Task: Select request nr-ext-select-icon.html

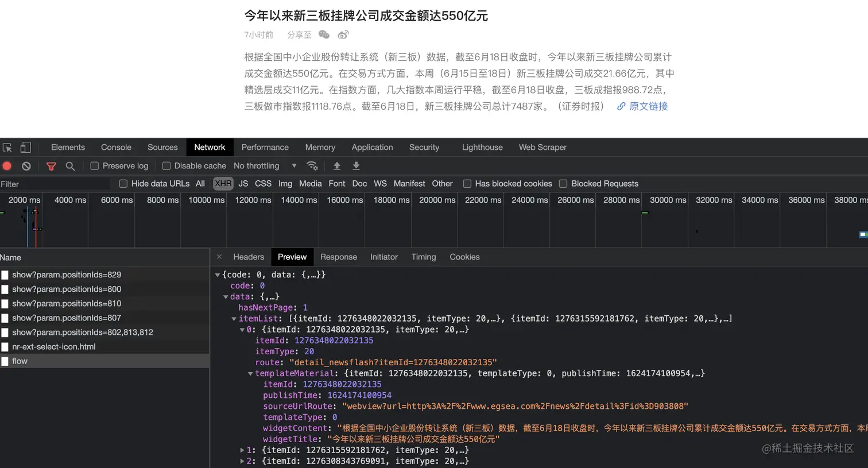Action: pos(104,347)
